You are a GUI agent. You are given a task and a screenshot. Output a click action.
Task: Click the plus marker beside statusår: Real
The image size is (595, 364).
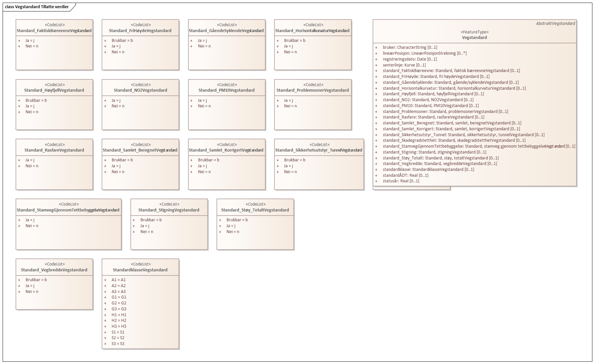click(376, 181)
